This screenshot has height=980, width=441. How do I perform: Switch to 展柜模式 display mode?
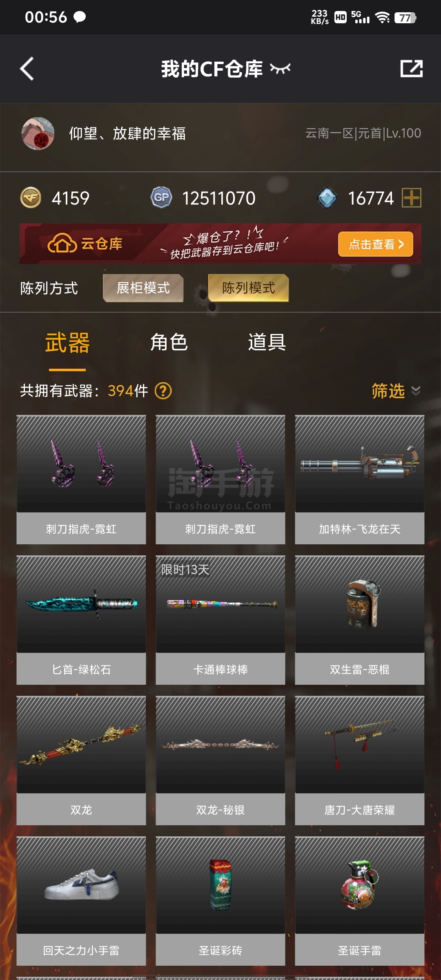[143, 288]
